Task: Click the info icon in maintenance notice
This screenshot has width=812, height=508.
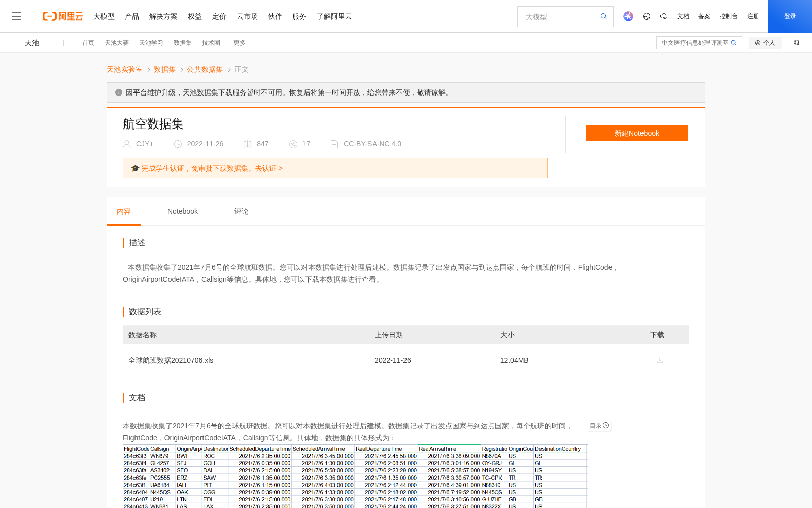Action: coord(119,92)
